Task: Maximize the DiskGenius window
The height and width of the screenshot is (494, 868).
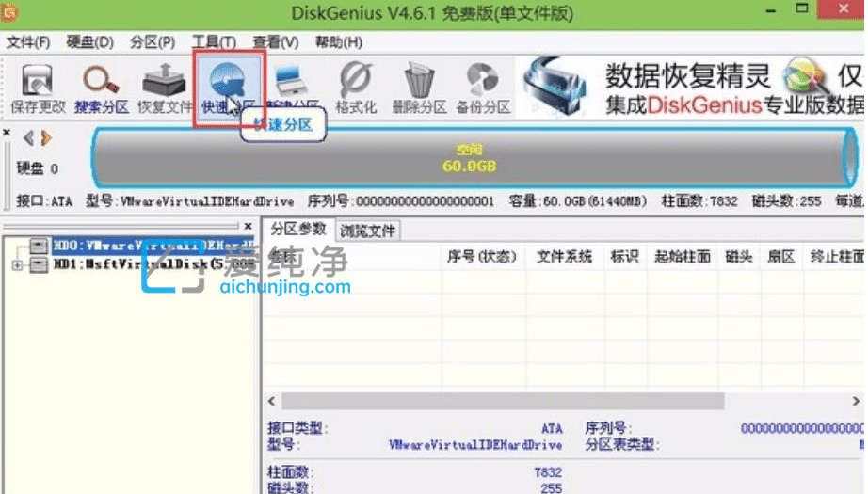Action: [x=801, y=8]
